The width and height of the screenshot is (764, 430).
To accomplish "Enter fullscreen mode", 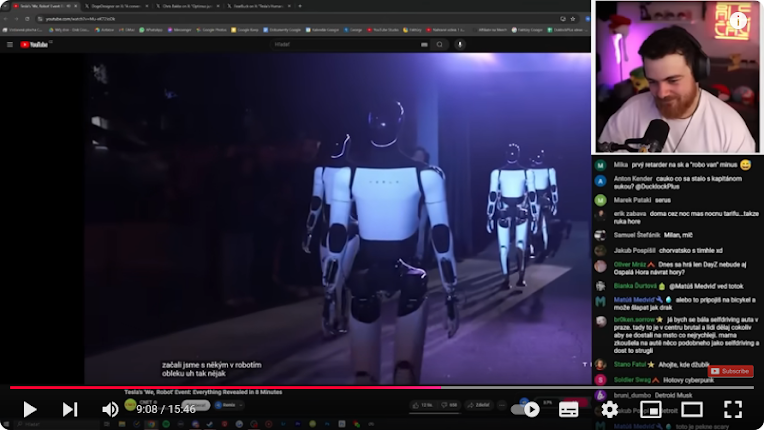I will tap(733, 410).
